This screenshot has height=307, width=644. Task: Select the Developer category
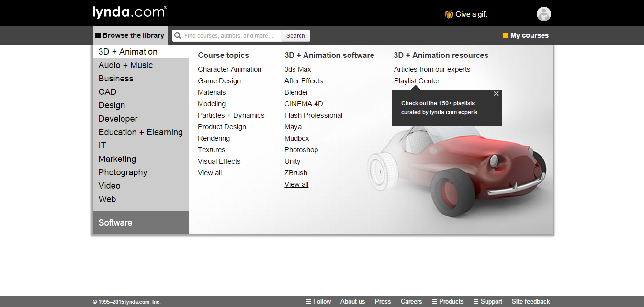coord(141,119)
